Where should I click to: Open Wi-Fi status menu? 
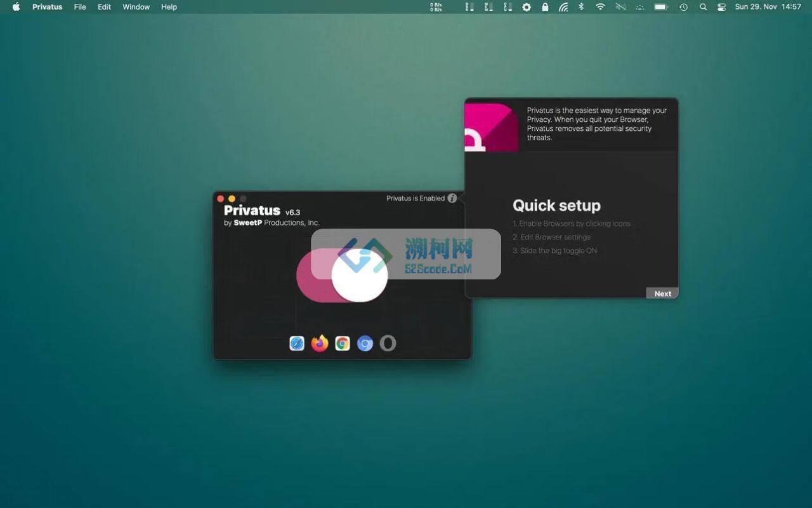(600, 7)
